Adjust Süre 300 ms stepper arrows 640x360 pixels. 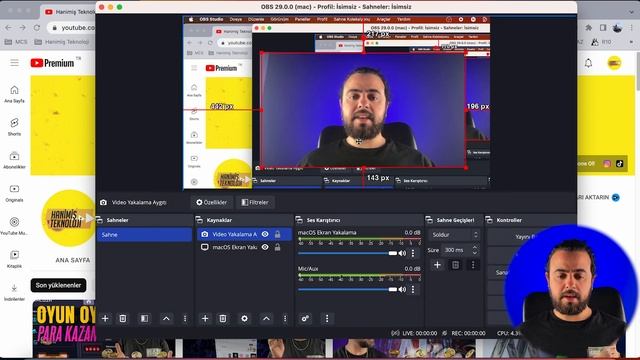point(475,250)
